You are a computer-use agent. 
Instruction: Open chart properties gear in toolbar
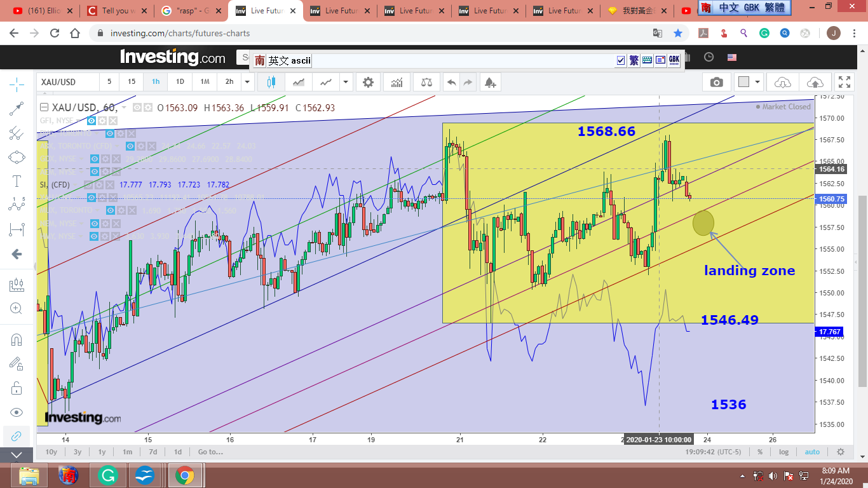point(368,82)
